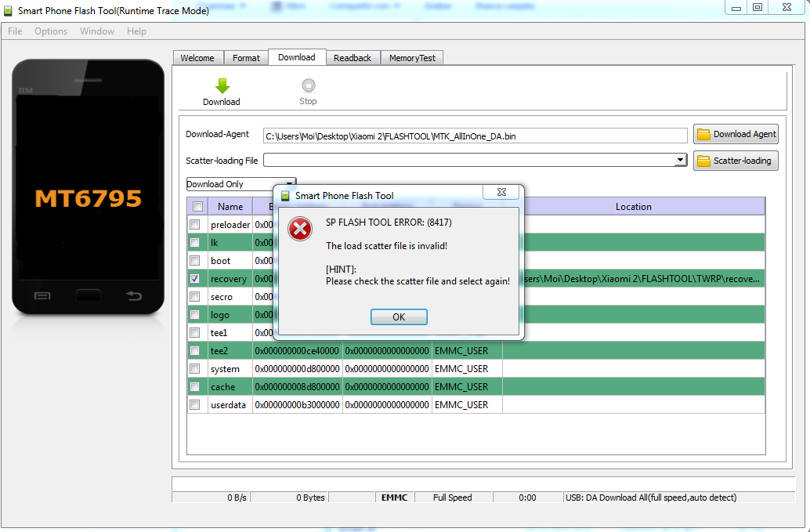The width and height of the screenshot is (810, 532).
Task: Click OK in the error dialog
Action: (399, 317)
